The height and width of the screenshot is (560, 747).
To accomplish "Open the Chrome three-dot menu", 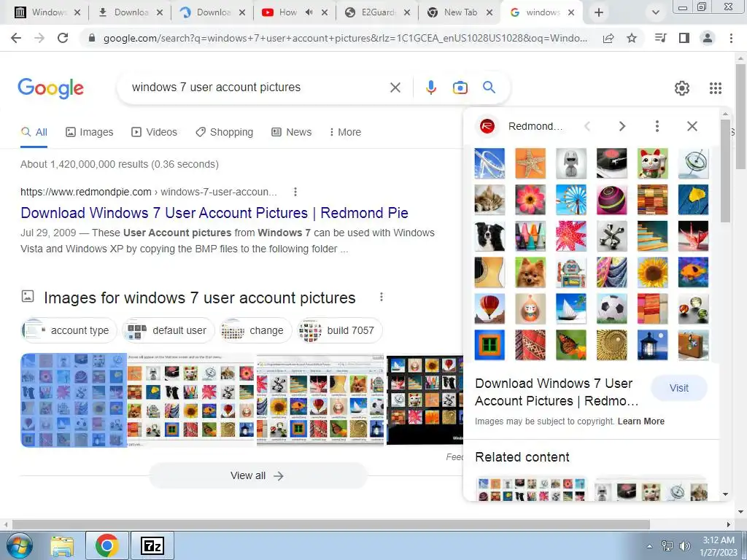I will pyautogui.click(x=731, y=38).
